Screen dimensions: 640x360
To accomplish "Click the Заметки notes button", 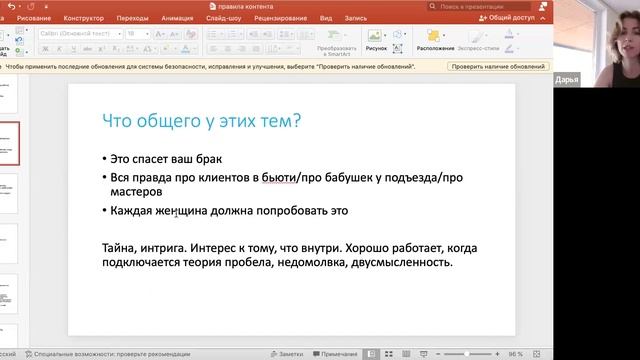I will [x=287, y=354].
